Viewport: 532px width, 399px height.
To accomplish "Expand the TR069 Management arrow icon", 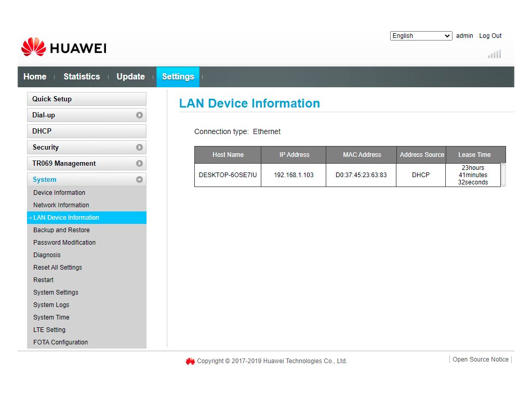I will (139, 164).
